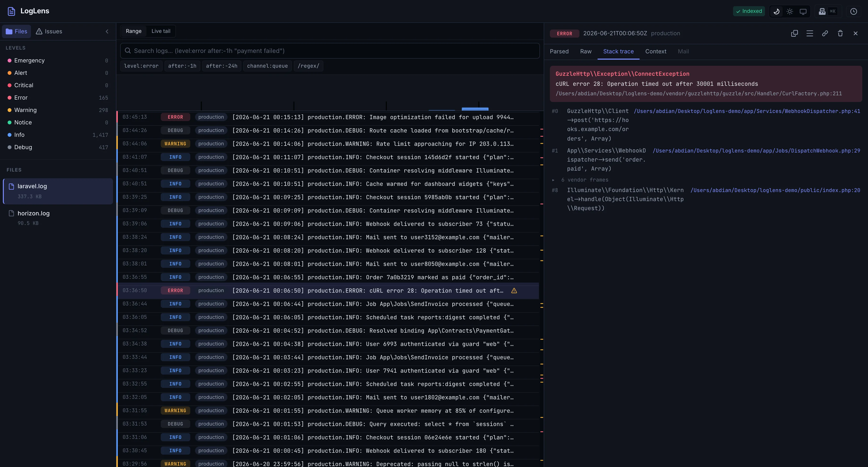Copy the log entry via duplicate icon
This screenshot has width=868, height=467.
coord(794,33)
